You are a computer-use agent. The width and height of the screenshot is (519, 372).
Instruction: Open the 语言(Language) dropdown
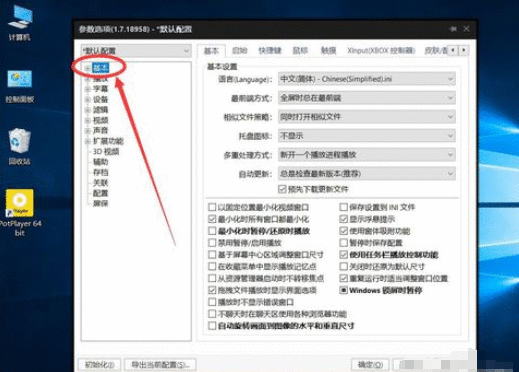[367, 79]
